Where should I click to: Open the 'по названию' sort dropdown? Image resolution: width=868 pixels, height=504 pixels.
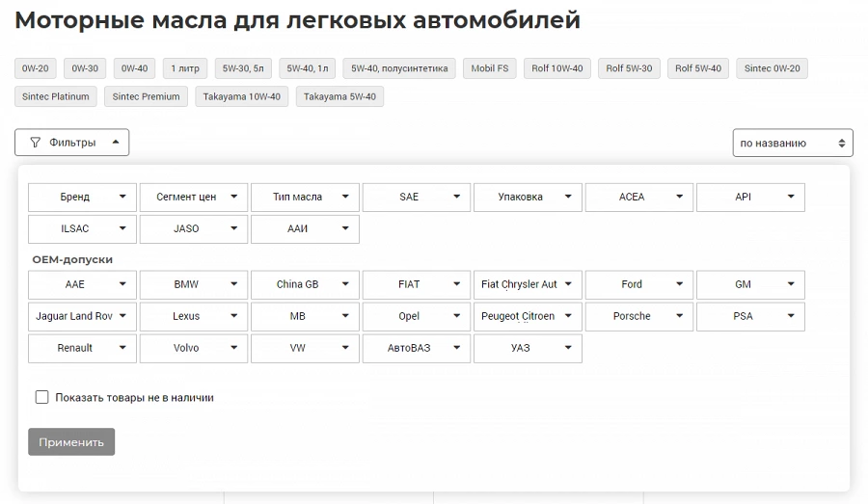coord(793,143)
